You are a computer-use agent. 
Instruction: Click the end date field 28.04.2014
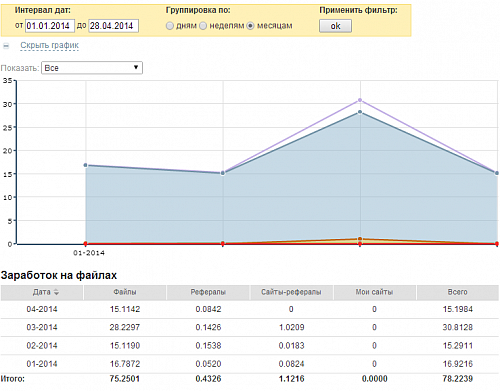coord(113,26)
